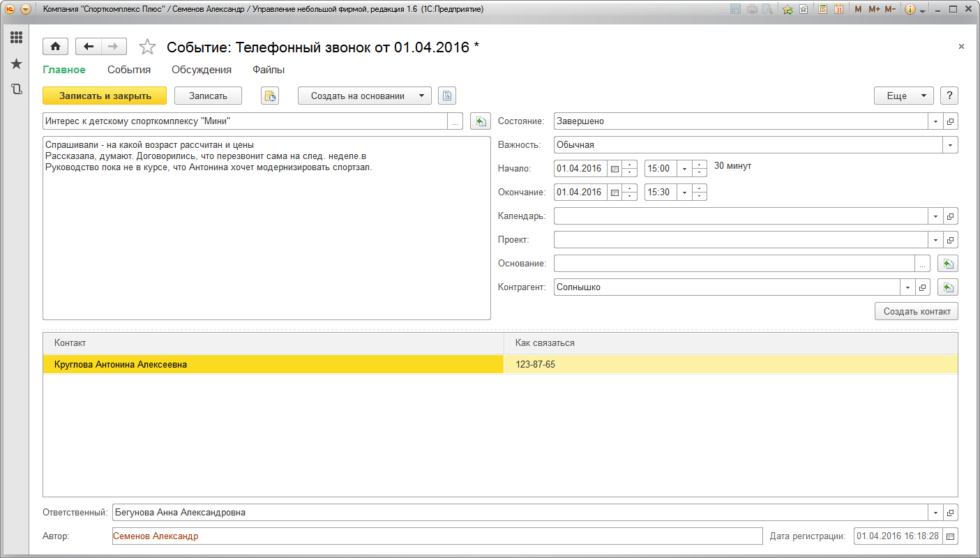Open help with the question mark button
Image resolution: width=980 pixels, height=558 pixels.
point(949,96)
